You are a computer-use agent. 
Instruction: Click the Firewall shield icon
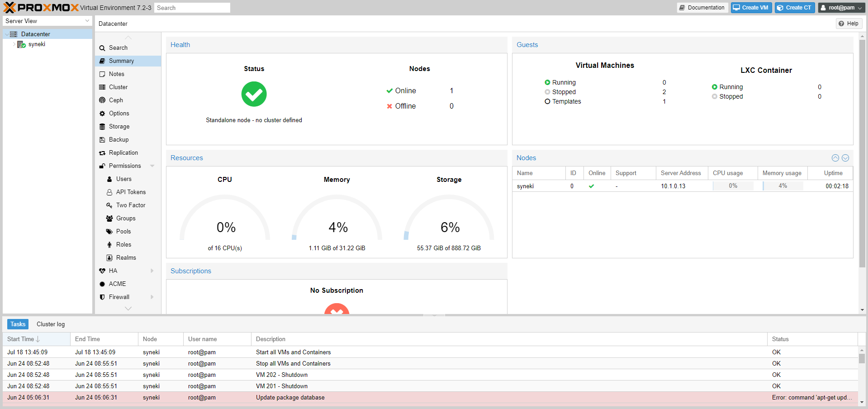(x=102, y=297)
